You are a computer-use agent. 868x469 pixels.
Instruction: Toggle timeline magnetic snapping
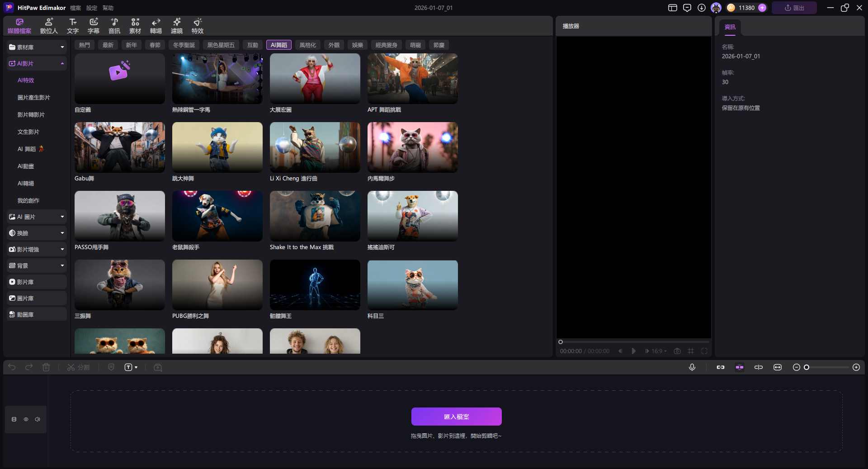pyautogui.click(x=740, y=367)
